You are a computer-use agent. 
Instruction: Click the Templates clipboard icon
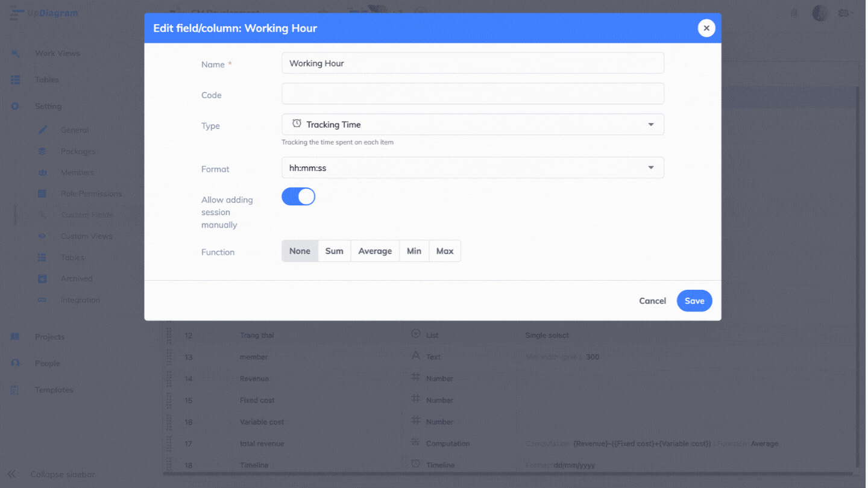coord(16,390)
